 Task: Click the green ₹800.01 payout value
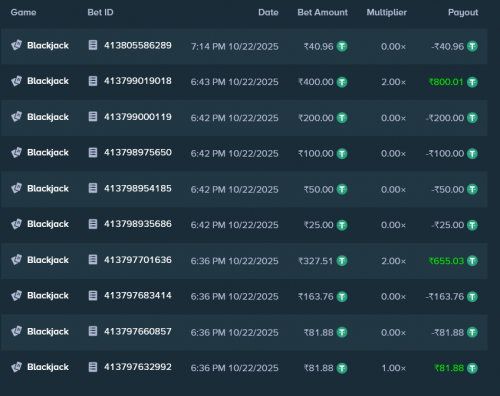pos(446,82)
